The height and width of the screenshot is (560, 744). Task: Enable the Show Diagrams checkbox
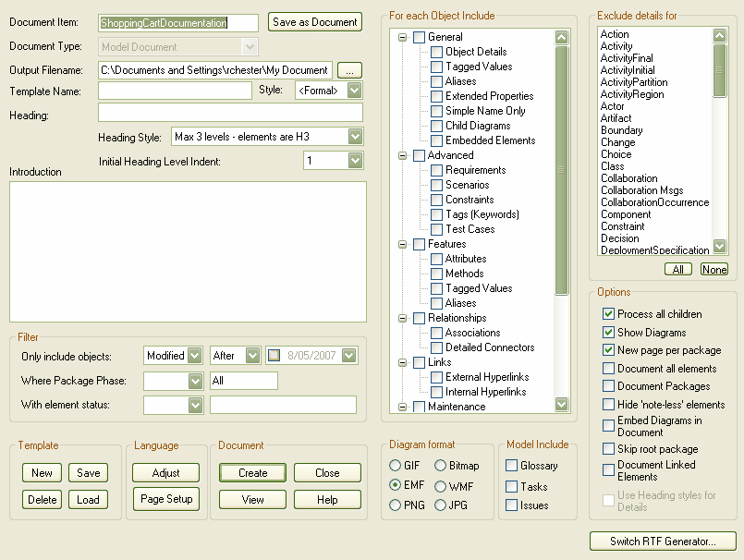coord(608,332)
